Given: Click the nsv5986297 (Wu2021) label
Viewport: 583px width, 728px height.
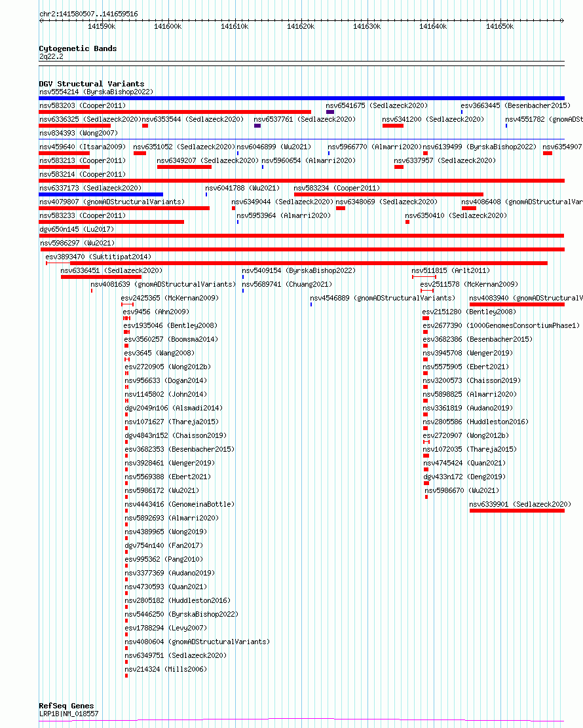Looking at the screenshot, I should (77, 244).
